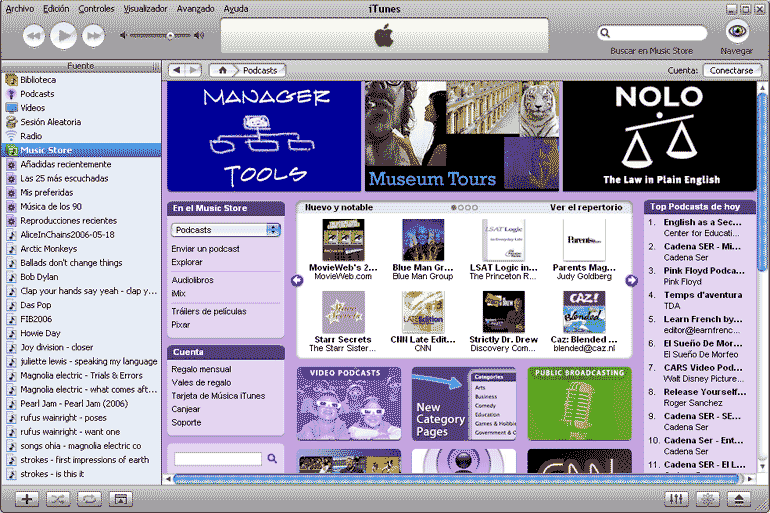Open the Museum Tours banner
This screenshot has height=513, width=770.
(x=462, y=136)
